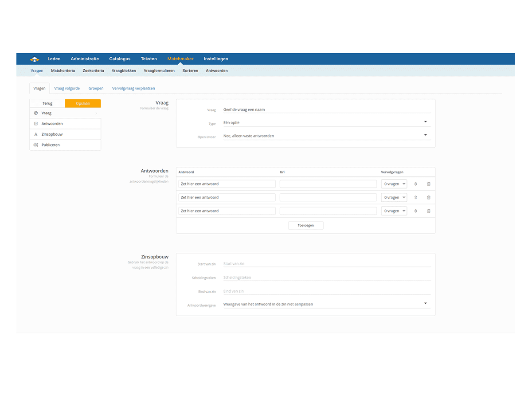Expand the Antwoordweergave dropdown
The width and height of the screenshot is (532, 399).
(x=326, y=304)
